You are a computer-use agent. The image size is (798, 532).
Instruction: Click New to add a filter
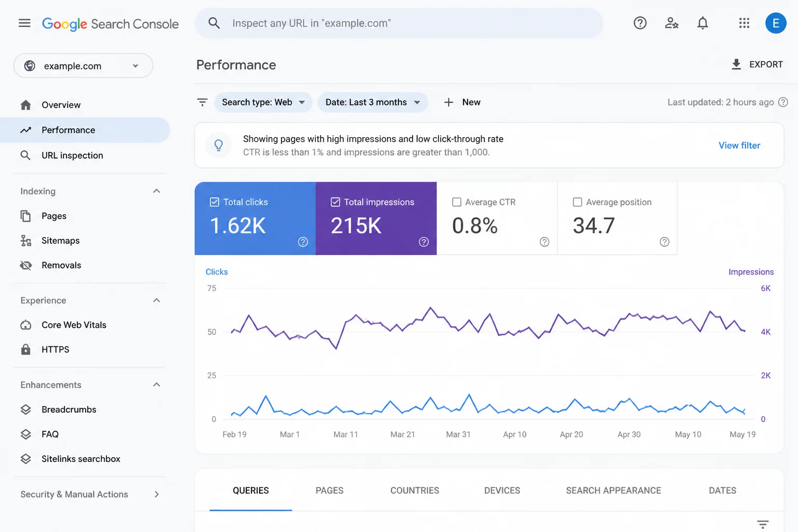click(x=462, y=102)
